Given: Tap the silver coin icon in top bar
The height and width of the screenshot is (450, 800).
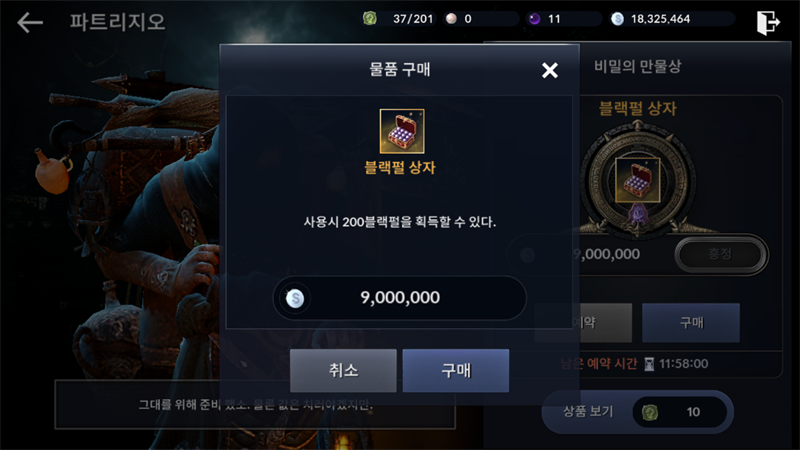Looking at the screenshot, I should [x=617, y=19].
